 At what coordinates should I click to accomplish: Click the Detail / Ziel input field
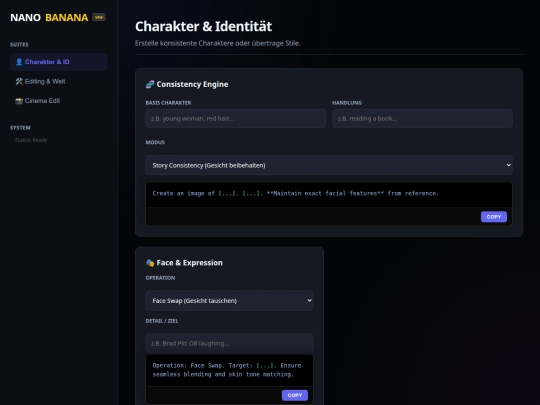(x=229, y=343)
